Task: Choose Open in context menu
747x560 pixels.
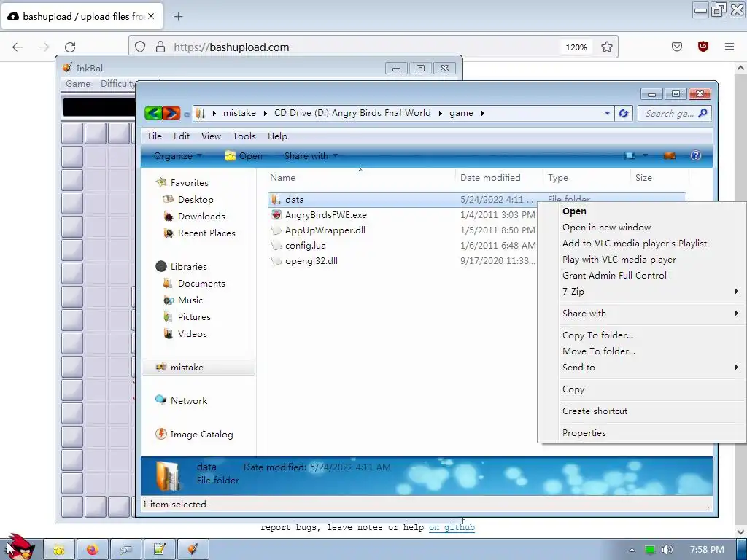Action: pyautogui.click(x=641, y=211)
